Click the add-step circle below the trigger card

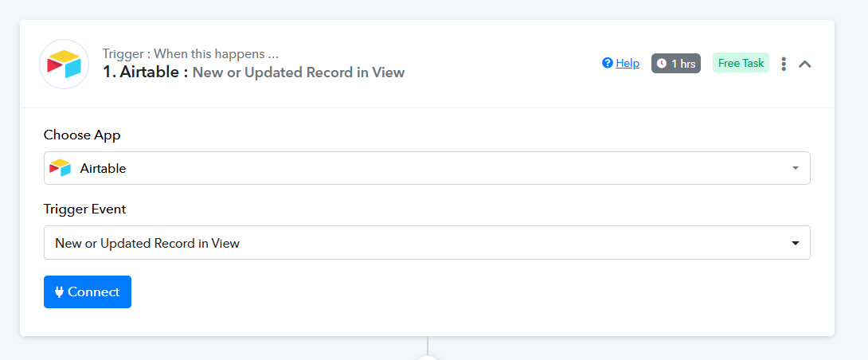click(427, 358)
